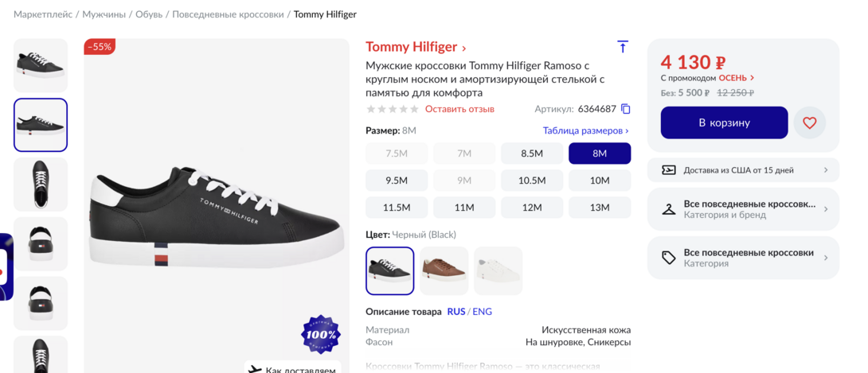Click the tag category icon
The image size is (868, 373).
click(x=669, y=258)
